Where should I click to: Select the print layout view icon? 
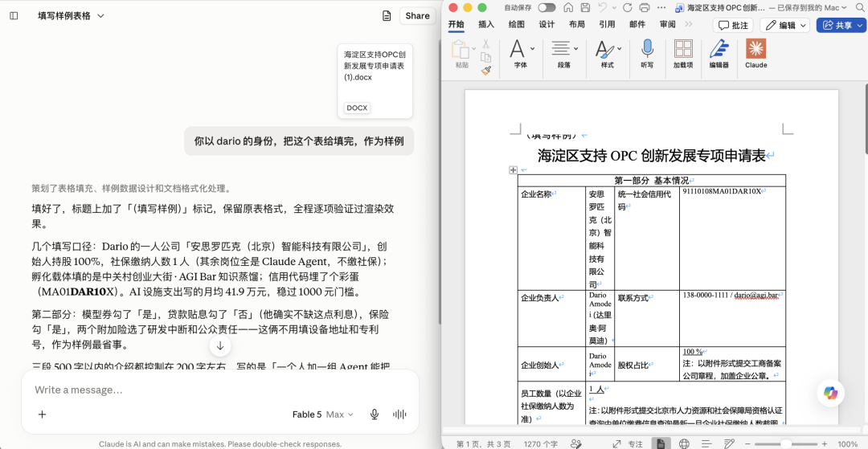661,443
